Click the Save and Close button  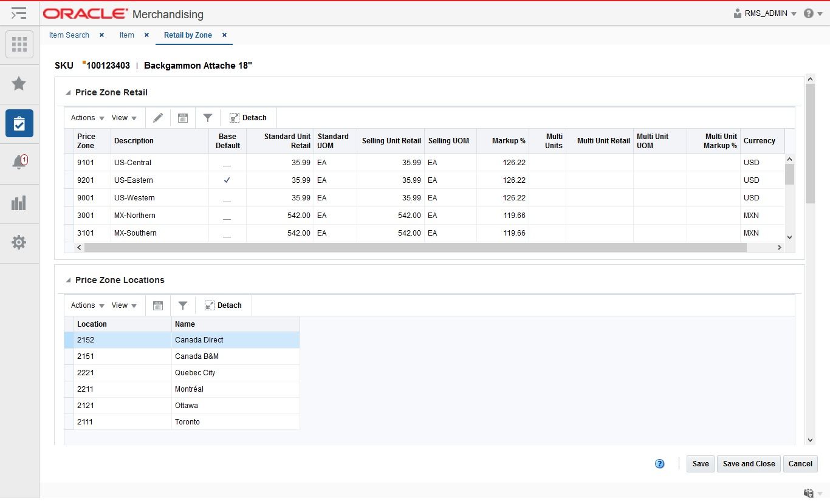tap(749, 464)
